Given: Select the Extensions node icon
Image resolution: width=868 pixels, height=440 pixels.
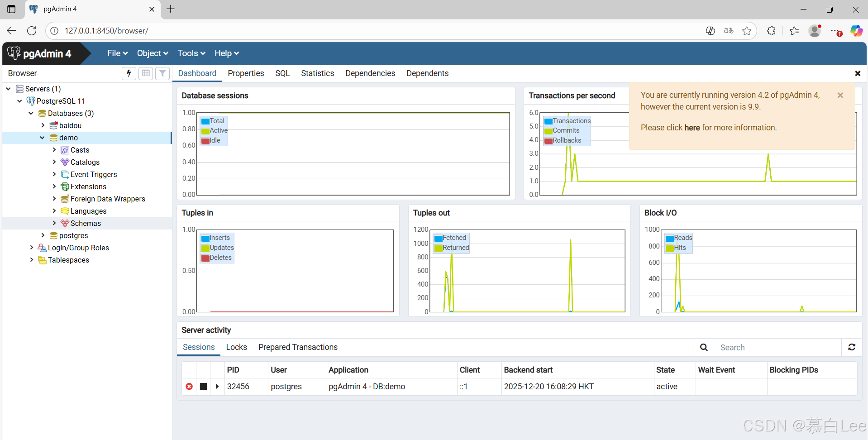Looking at the screenshot, I should 65,187.
